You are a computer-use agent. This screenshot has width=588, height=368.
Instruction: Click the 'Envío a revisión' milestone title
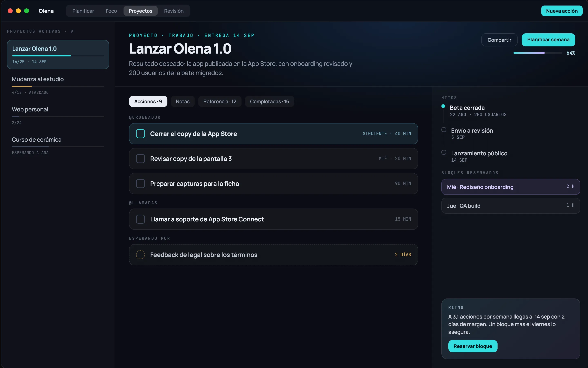pos(472,131)
